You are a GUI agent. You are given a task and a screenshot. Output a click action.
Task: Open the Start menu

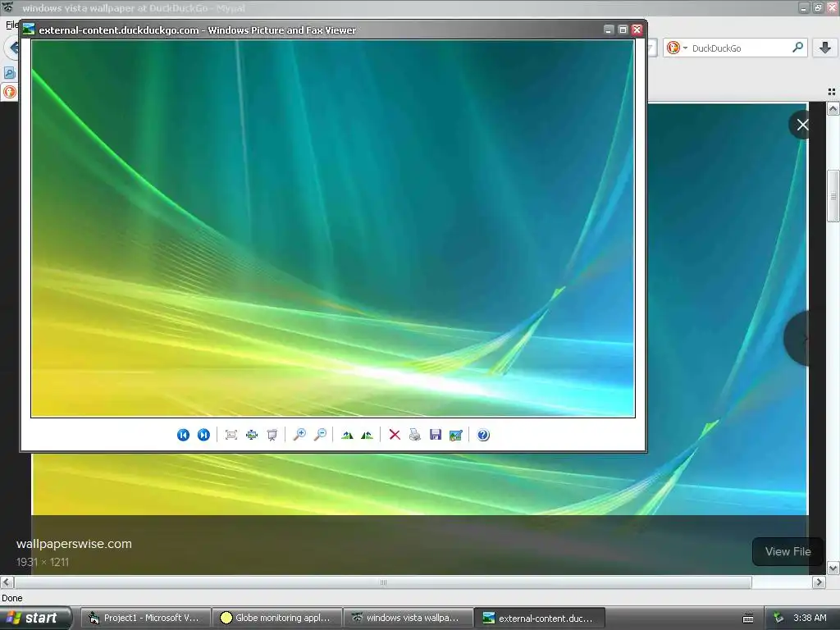tap(35, 619)
